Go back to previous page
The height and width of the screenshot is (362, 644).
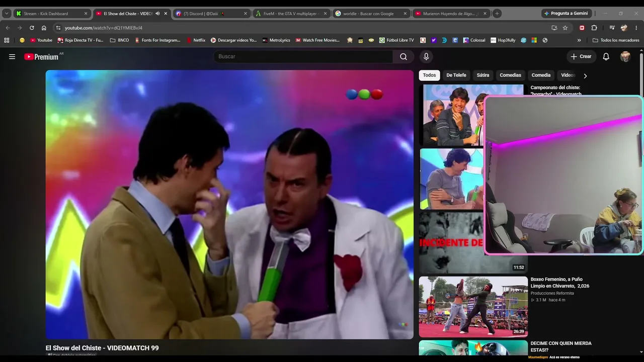pyautogui.click(x=8, y=28)
